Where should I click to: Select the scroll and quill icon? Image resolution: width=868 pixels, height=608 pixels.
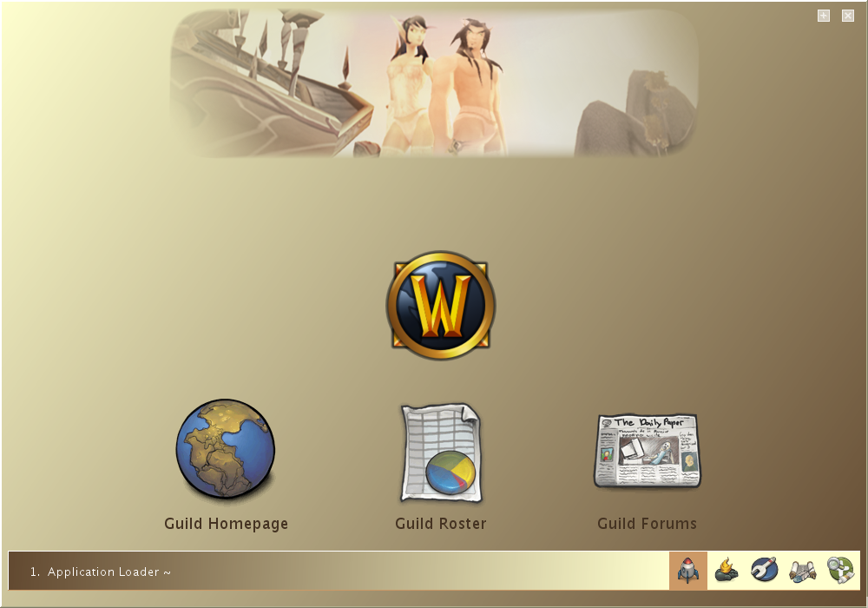pos(803,571)
